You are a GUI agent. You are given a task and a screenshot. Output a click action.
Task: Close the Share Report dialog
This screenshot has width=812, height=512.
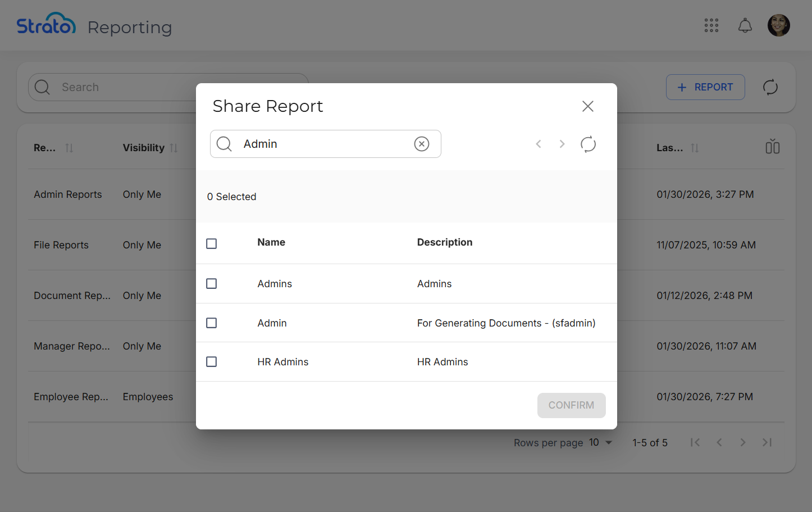tap(587, 106)
